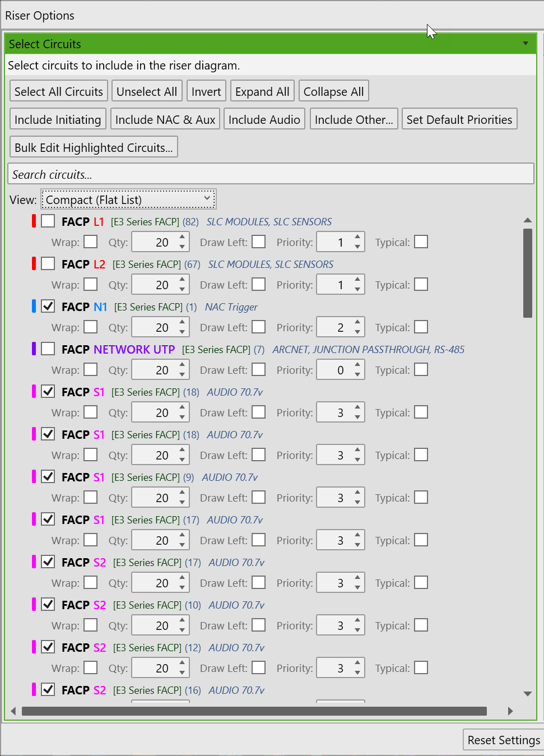This screenshot has height=756, width=544.
Task: Select the Riser Options title
Action: (40, 16)
